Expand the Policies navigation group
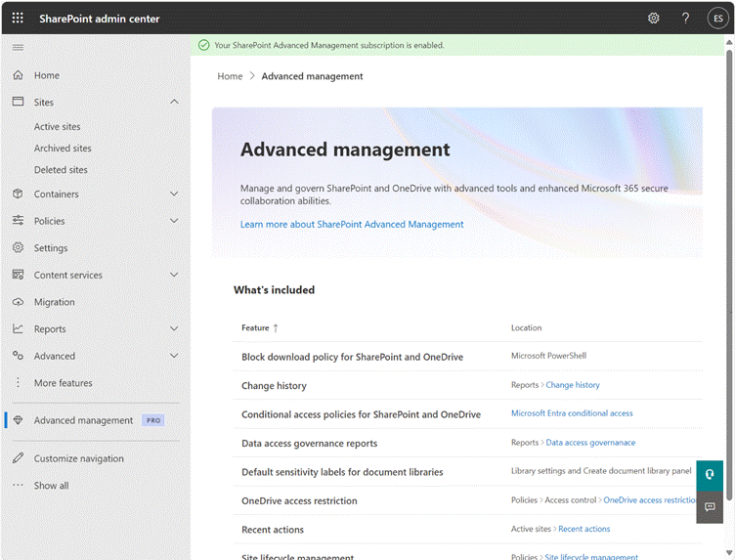This screenshot has width=735, height=560. [x=174, y=221]
